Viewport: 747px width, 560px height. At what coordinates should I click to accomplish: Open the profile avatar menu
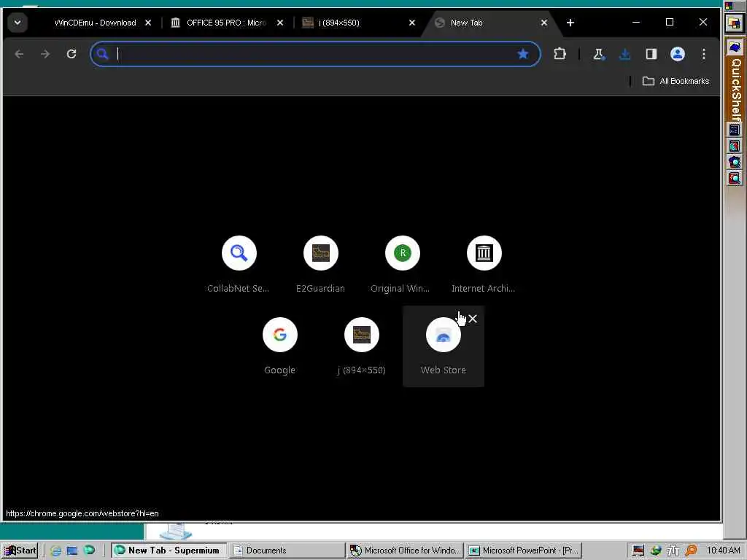click(678, 54)
